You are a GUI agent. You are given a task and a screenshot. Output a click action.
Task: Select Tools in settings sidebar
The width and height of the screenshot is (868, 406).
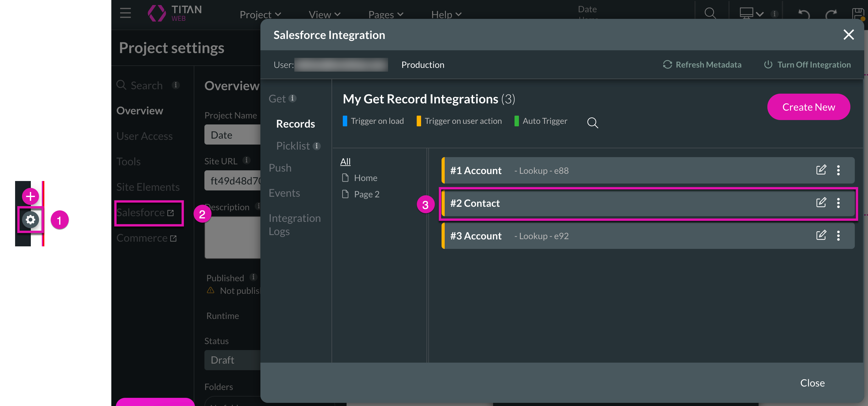click(128, 162)
